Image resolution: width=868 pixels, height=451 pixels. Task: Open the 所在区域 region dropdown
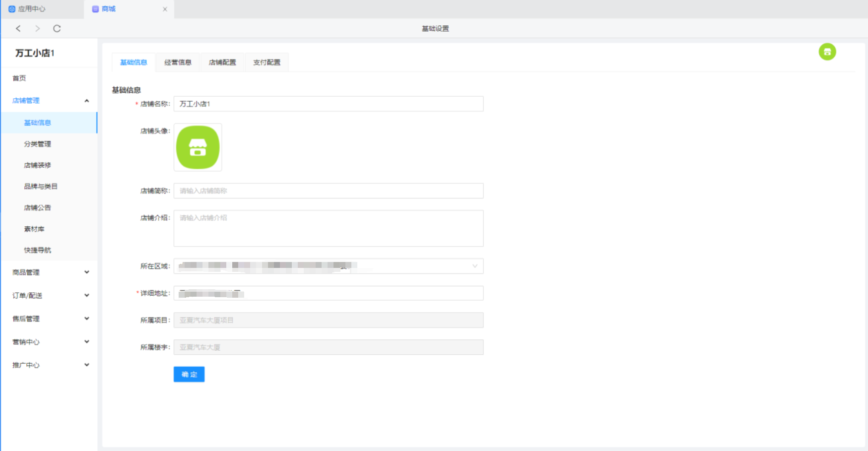tap(328, 266)
